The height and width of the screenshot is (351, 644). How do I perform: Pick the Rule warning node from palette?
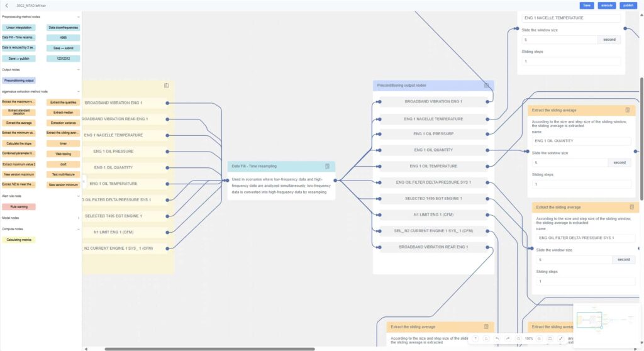[x=19, y=206]
